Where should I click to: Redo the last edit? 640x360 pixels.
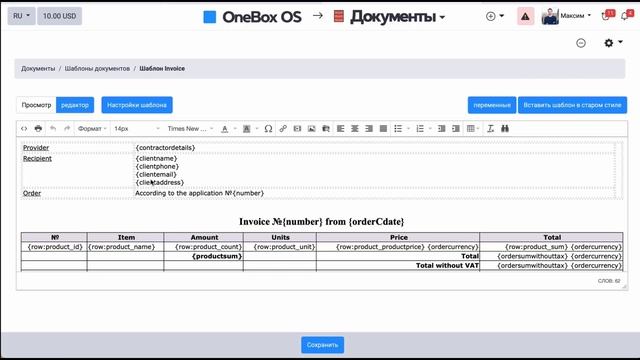tap(67, 129)
